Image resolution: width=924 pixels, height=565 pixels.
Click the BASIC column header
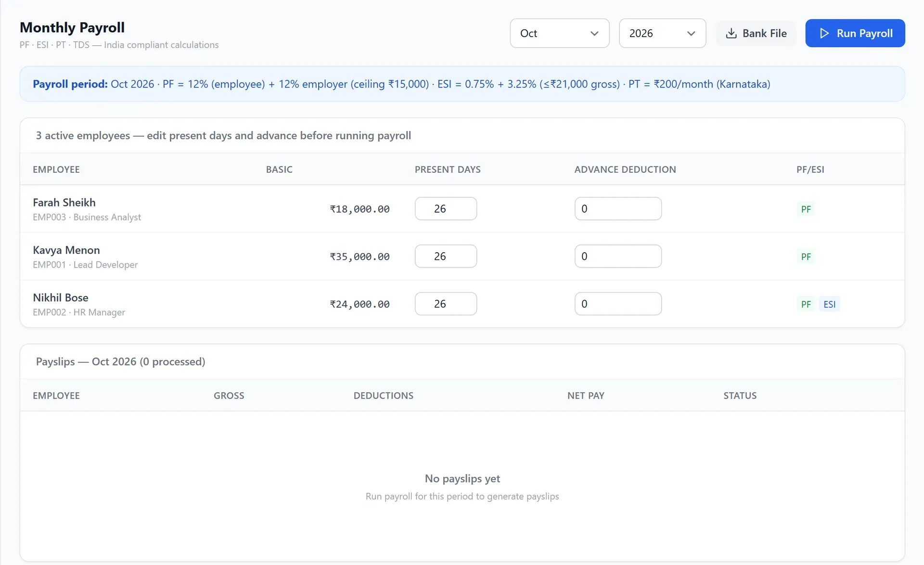[279, 169]
